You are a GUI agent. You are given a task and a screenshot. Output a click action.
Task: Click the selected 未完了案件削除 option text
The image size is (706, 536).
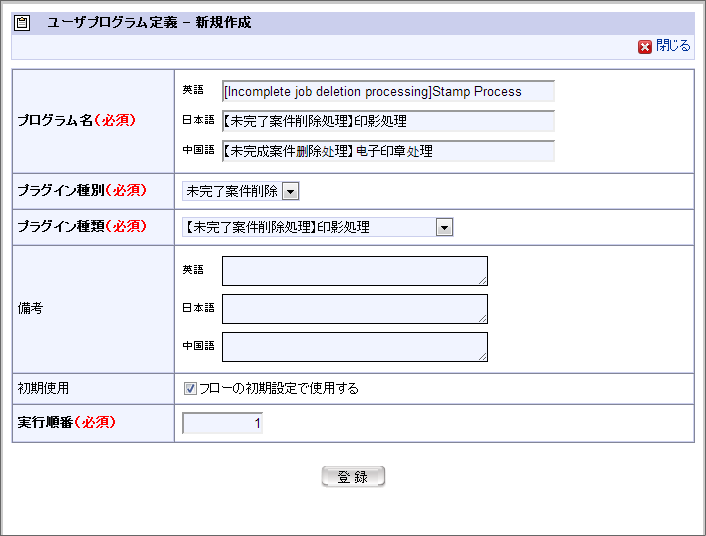231,191
